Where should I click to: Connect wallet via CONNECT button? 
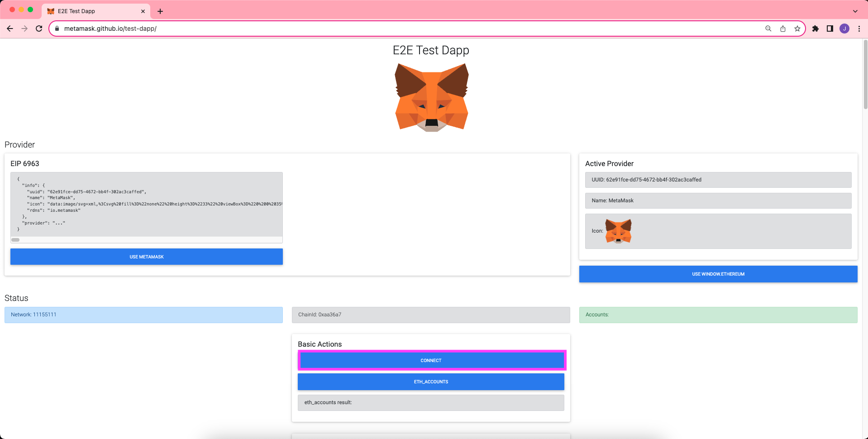pos(431,360)
